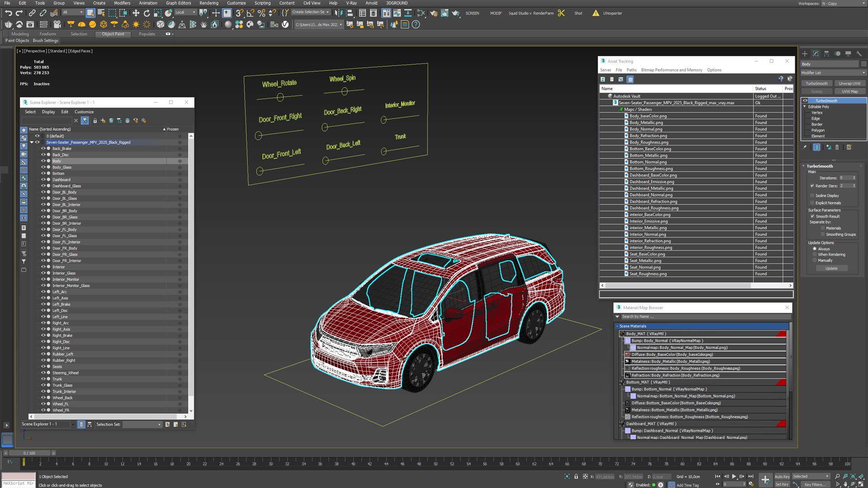Switch to the Freeform ribbon tab
This screenshot has height=488, width=868.
click(x=47, y=34)
